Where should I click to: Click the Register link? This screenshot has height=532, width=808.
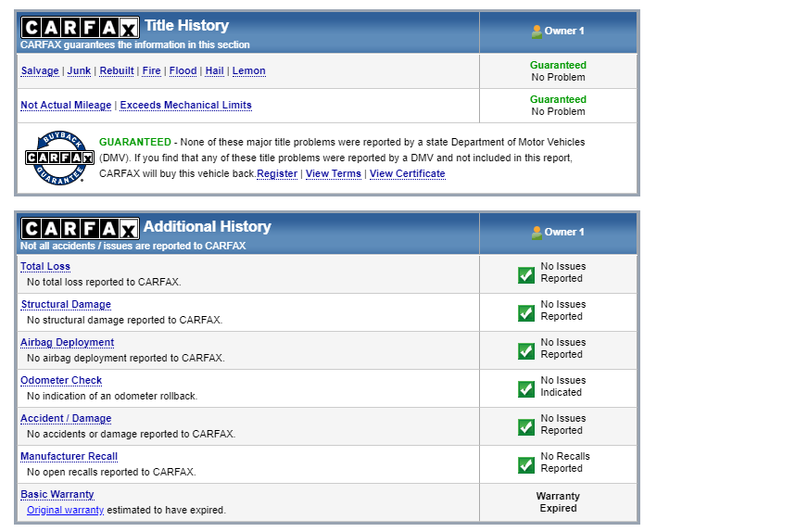tap(277, 173)
